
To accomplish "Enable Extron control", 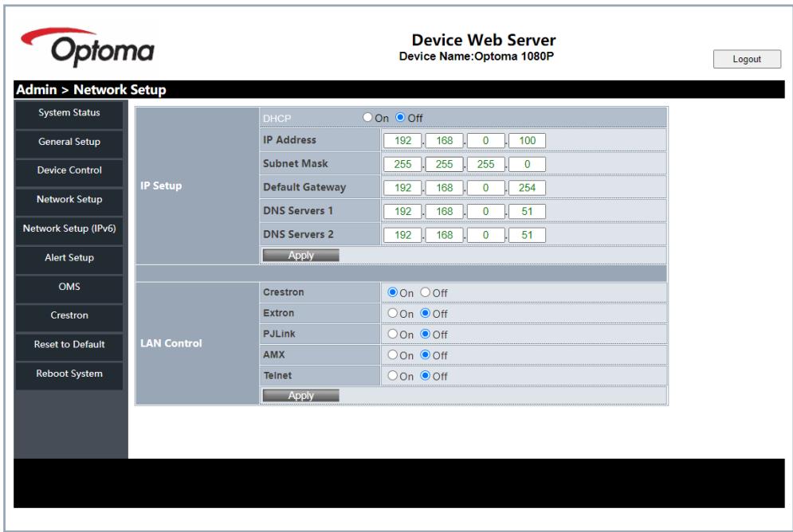I will tap(392, 313).
